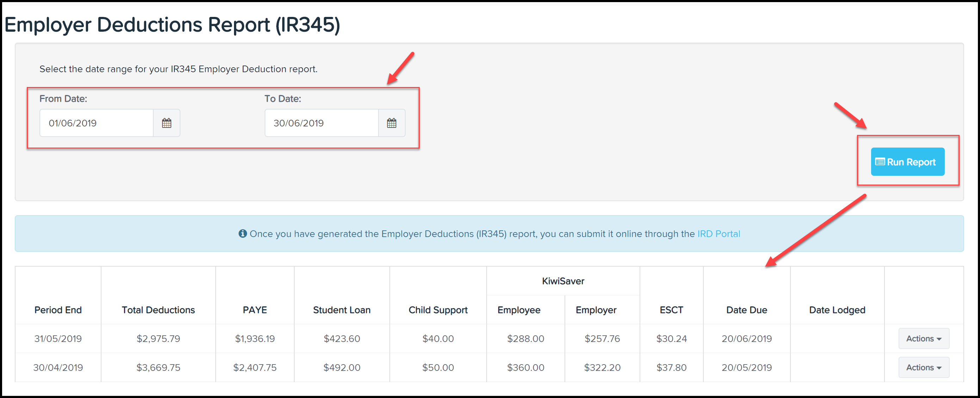
Task: Click KiwiSaver employer amount $322.20
Action: pyautogui.click(x=602, y=367)
